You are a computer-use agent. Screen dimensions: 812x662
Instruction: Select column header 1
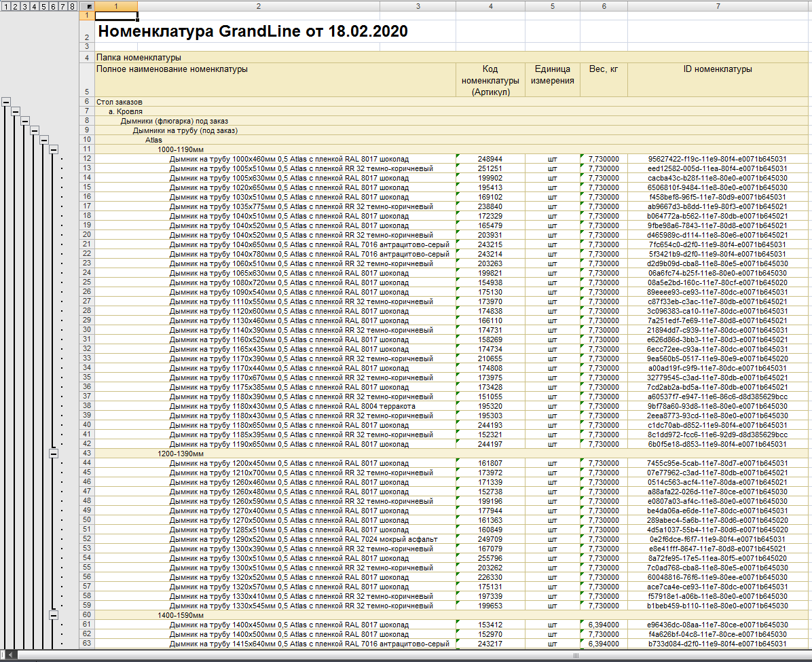(x=116, y=6)
